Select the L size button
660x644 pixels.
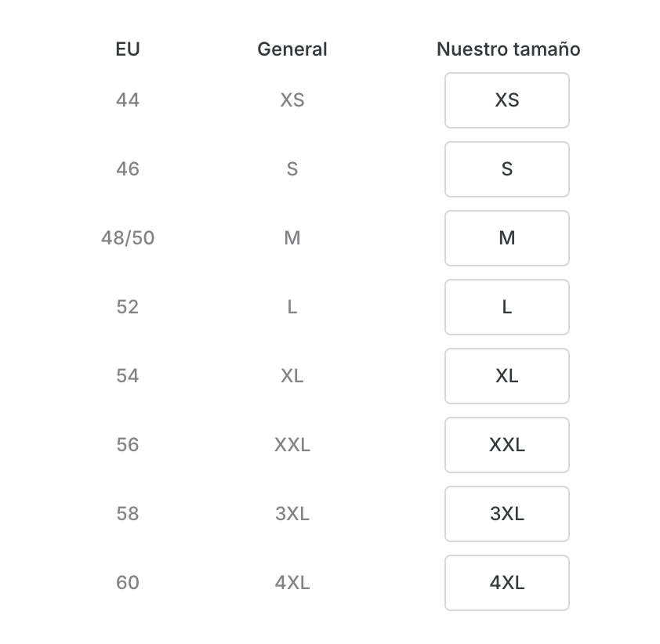[x=506, y=307]
